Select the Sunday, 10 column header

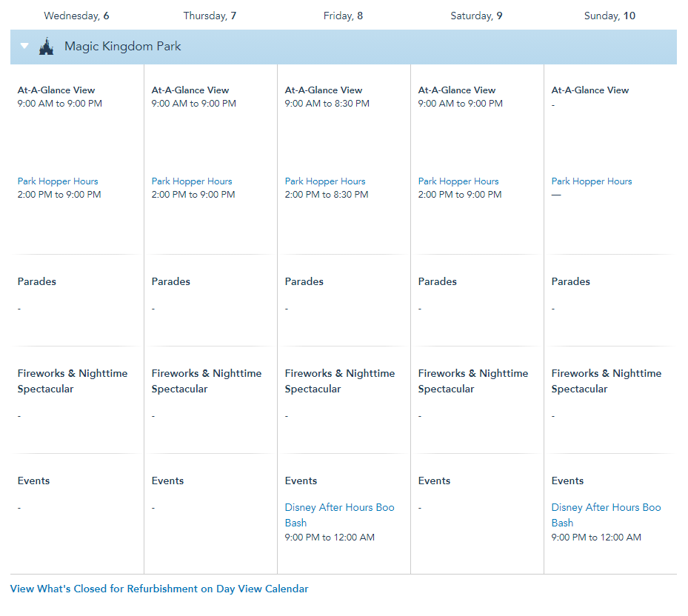pyautogui.click(x=610, y=16)
